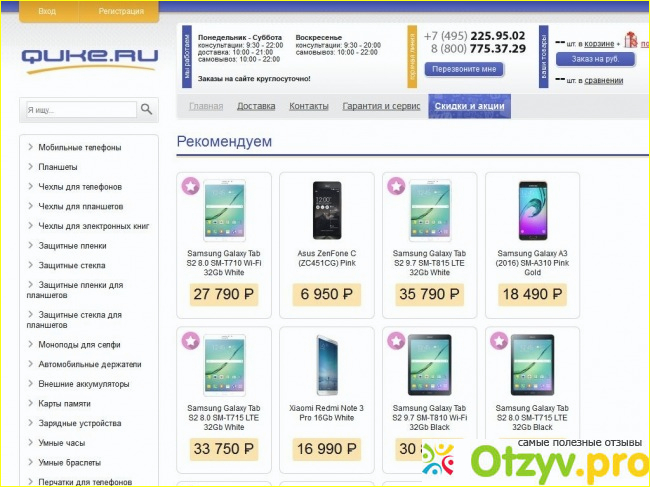The width and height of the screenshot is (650, 487).
Task: Open the Доставка menu item
Action: pos(256,106)
